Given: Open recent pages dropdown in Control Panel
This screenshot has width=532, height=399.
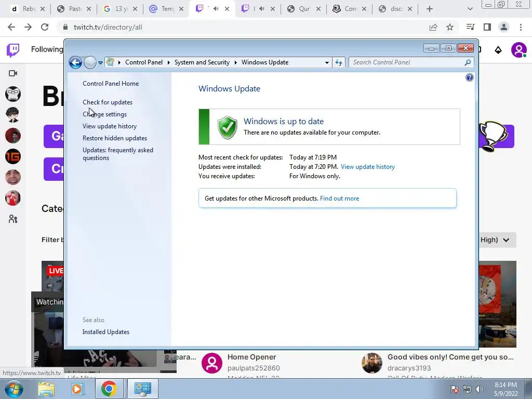Looking at the screenshot, I should coord(100,63).
